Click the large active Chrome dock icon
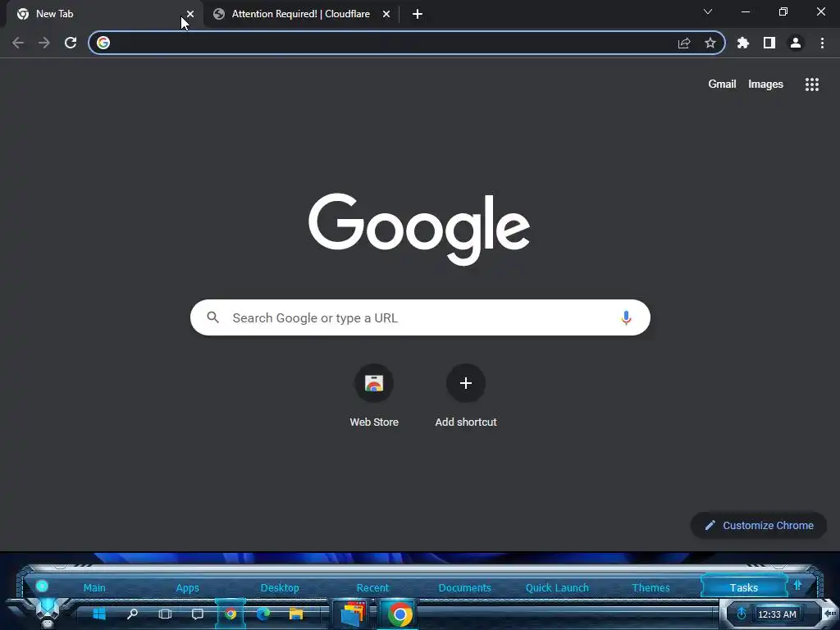 click(x=399, y=614)
